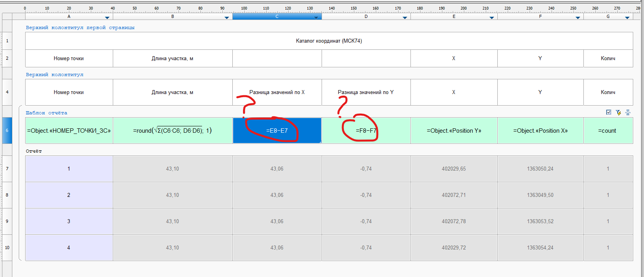644x277 pixels.
Task: Click the round formula cell in column B
Action: (x=173, y=131)
